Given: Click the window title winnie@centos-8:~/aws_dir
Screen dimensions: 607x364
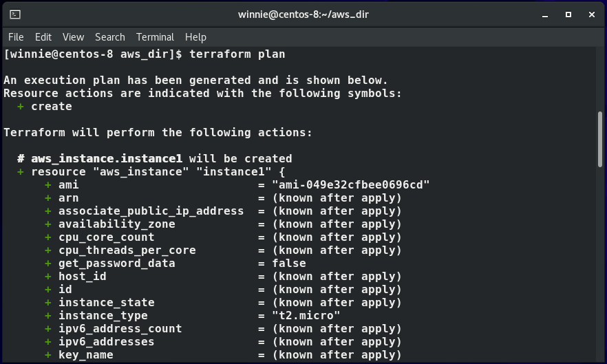Looking at the screenshot, I should (303, 14).
